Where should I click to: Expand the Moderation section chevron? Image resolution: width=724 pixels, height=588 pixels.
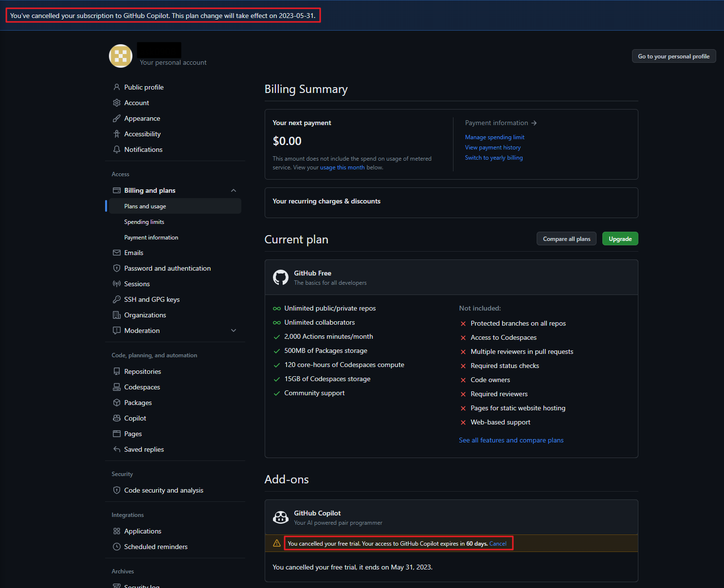click(234, 331)
